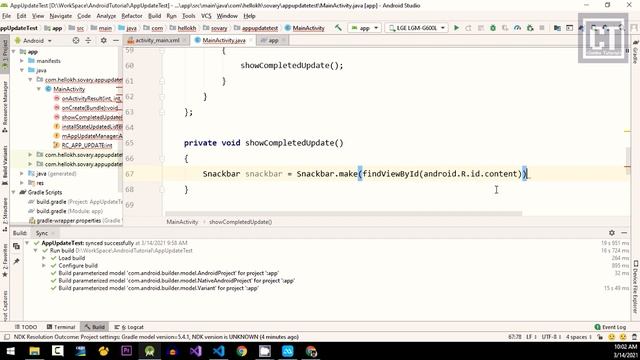Open the Terminal tool window
This screenshot has width=640, height=360.
point(61,327)
